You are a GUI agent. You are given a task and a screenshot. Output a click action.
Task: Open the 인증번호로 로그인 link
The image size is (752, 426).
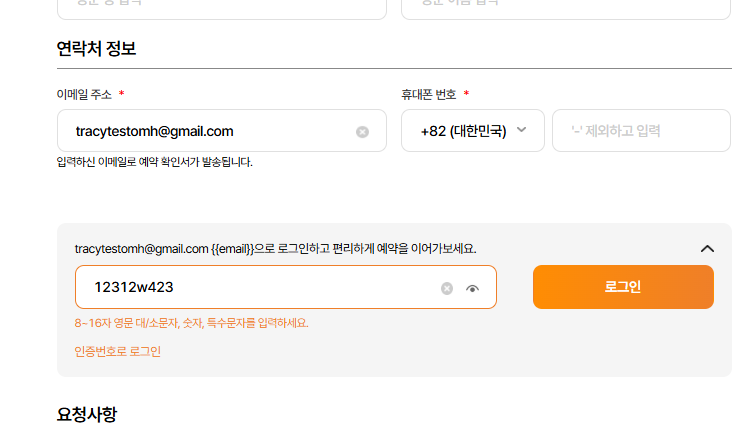pos(118,351)
